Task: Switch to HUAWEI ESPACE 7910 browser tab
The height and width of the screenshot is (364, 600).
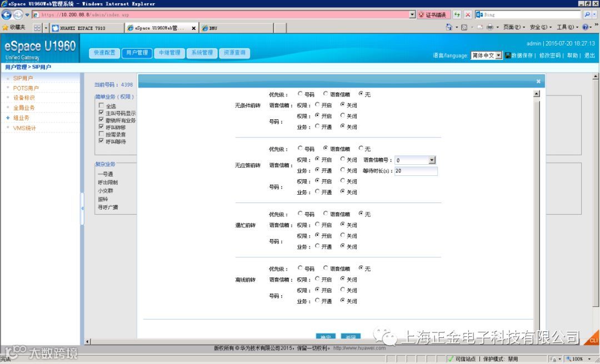Action: coord(87,28)
